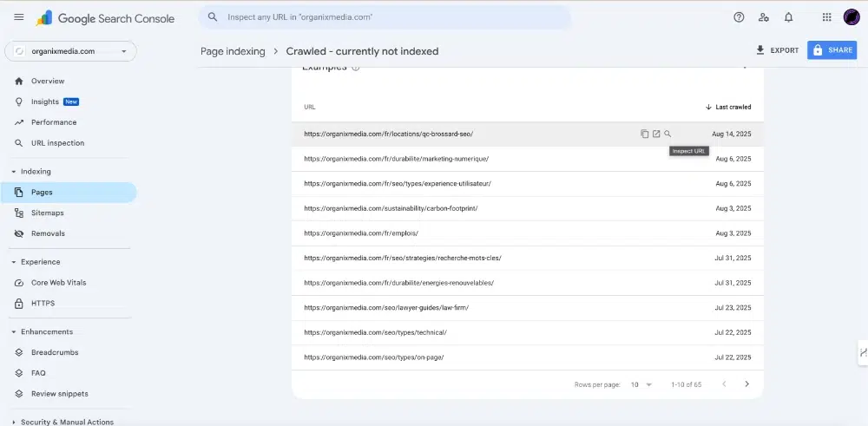Change the Rows per page dropdown
This screenshot has width=868, height=426.
tap(641, 384)
